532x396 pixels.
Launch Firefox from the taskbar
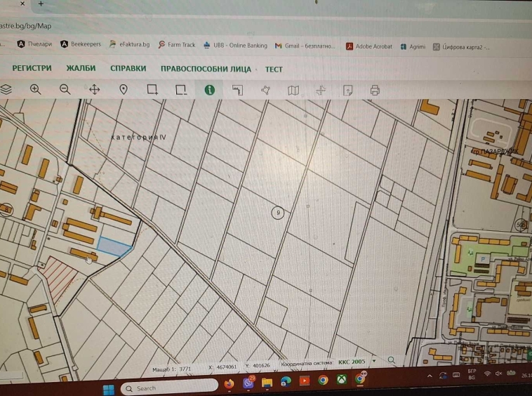click(x=229, y=384)
